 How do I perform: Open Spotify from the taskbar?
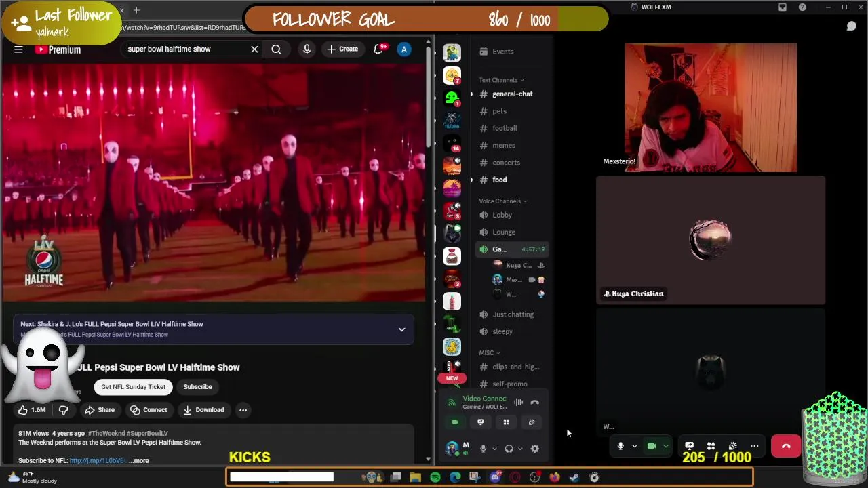click(435, 477)
